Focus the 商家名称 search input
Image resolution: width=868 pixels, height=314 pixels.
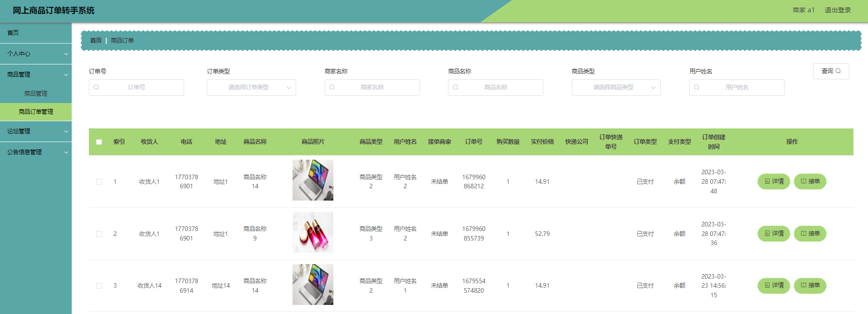click(372, 88)
